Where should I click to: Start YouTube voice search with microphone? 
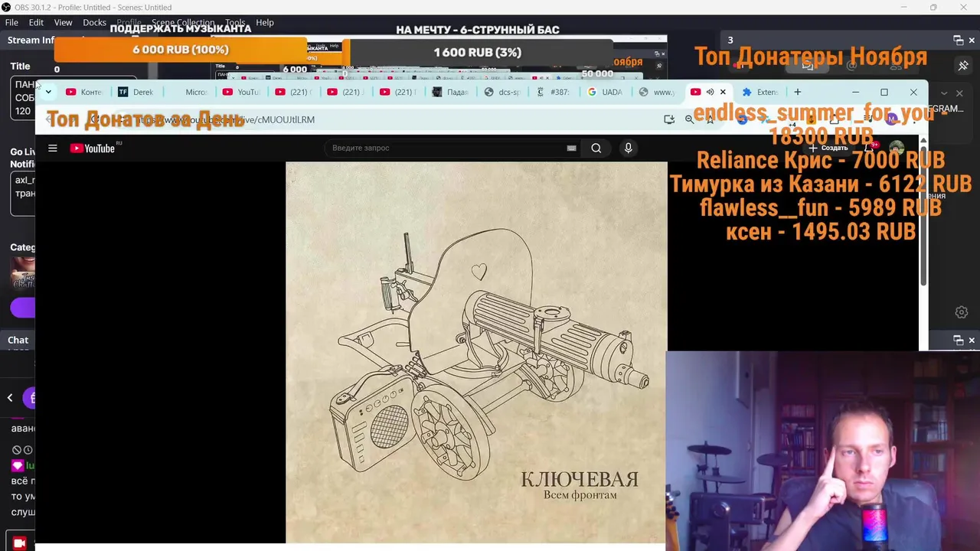coord(628,148)
